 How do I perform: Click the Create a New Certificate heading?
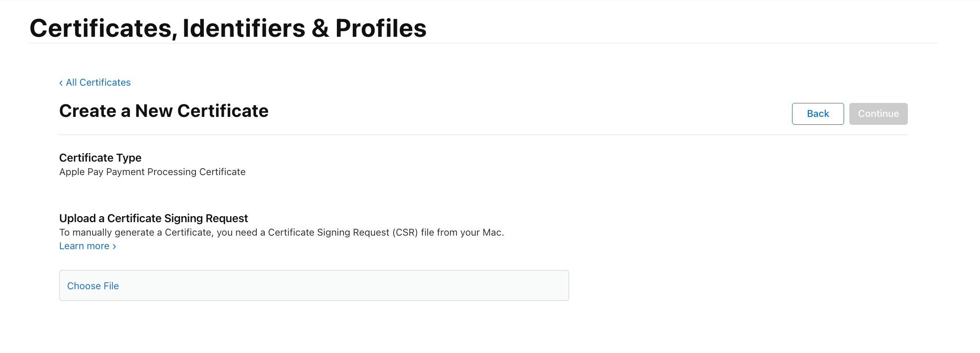tap(164, 111)
